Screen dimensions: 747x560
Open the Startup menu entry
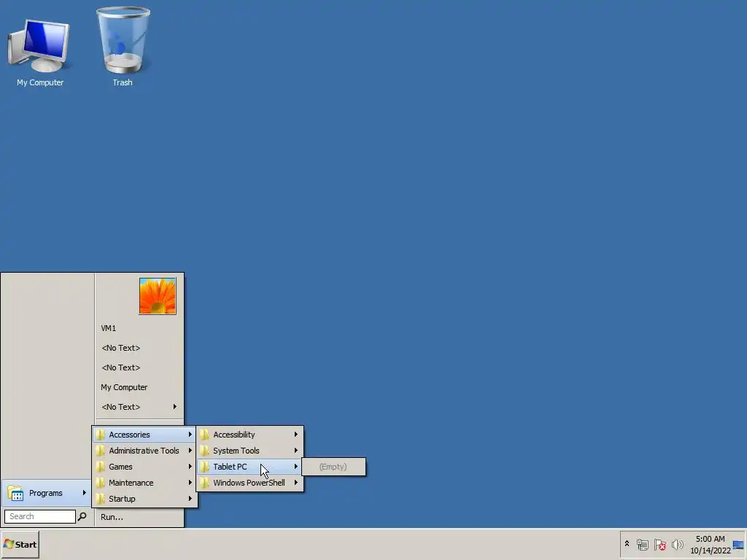pos(144,499)
